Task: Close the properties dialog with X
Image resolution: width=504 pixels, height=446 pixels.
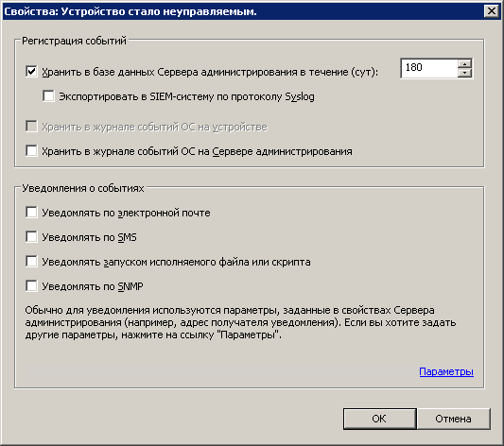Action: [x=492, y=11]
